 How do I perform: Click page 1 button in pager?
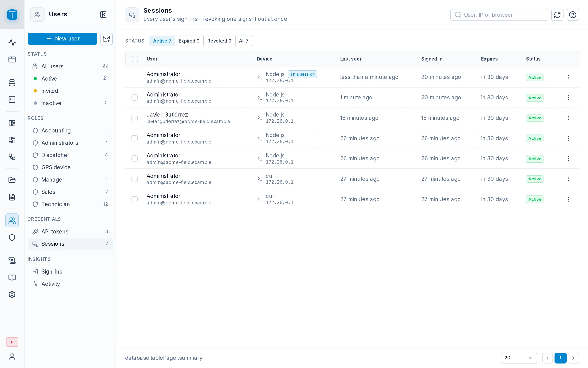click(x=561, y=358)
